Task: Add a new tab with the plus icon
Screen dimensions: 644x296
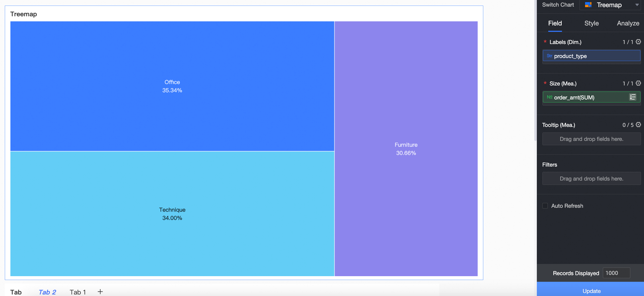Action: click(x=100, y=292)
